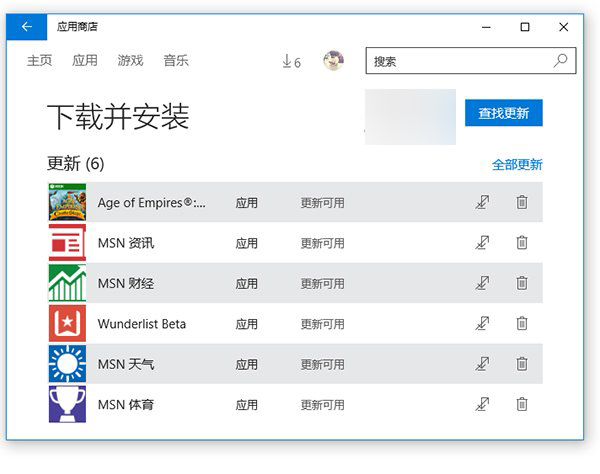Select the MSN 天气 app name
The image size is (600, 474).
pos(126,364)
